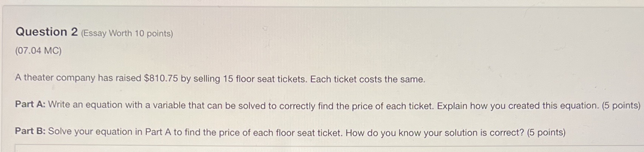The height and width of the screenshot is (152, 644).
Task: Click the "$810.75" dollar amount
Action: coord(161,78)
